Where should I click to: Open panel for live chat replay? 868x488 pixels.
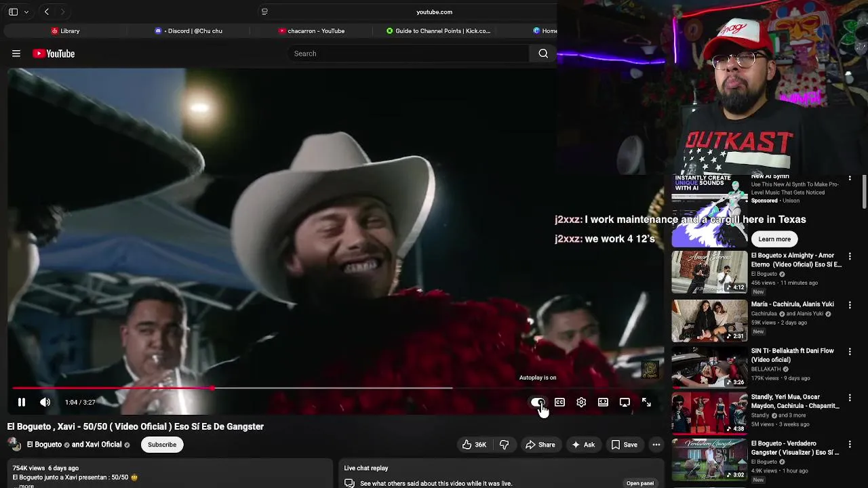tap(640, 483)
